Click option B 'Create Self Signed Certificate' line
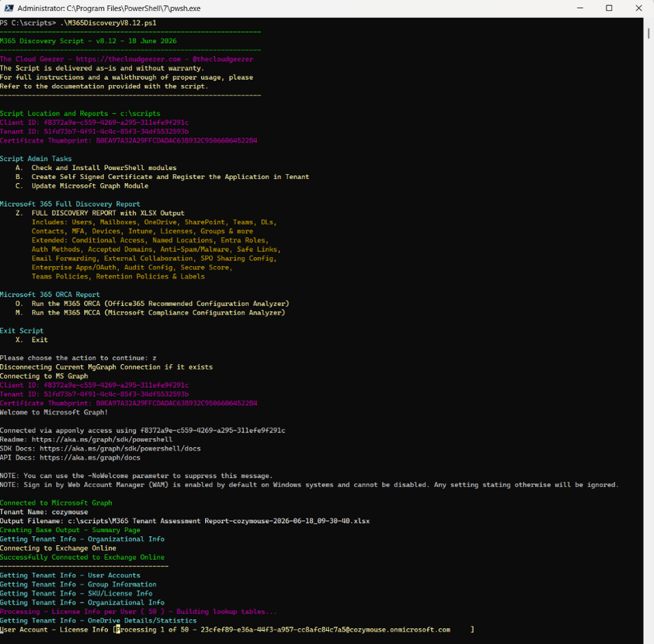This screenshot has height=644, width=654. [x=162, y=177]
